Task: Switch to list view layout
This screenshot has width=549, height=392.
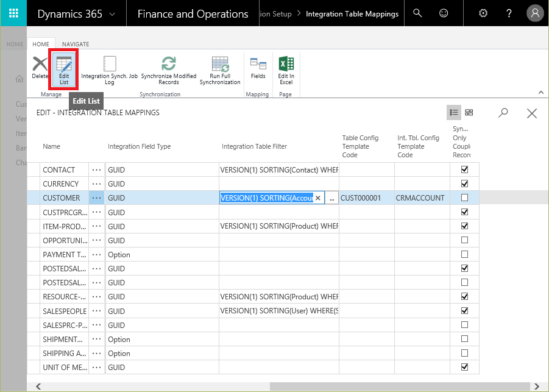Action: click(x=454, y=112)
